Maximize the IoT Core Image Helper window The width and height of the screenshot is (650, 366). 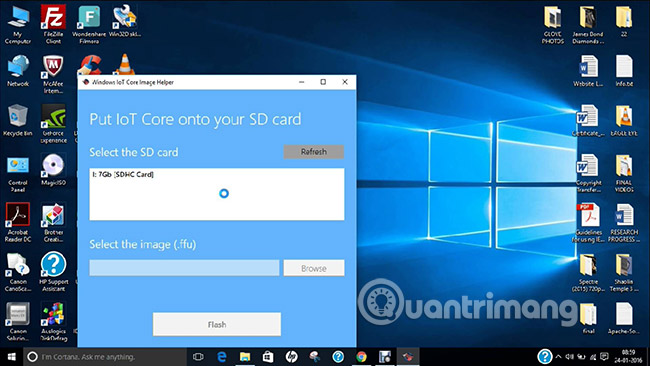[x=323, y=82]
